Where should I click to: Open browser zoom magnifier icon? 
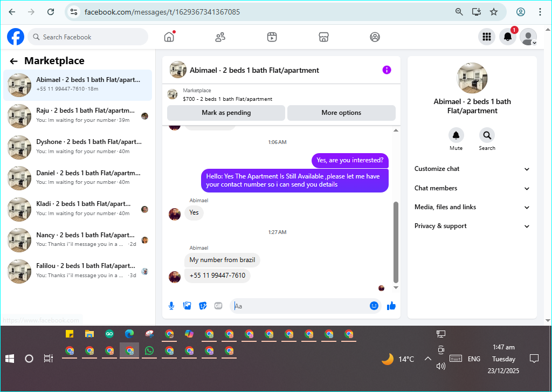coord(459,12)
